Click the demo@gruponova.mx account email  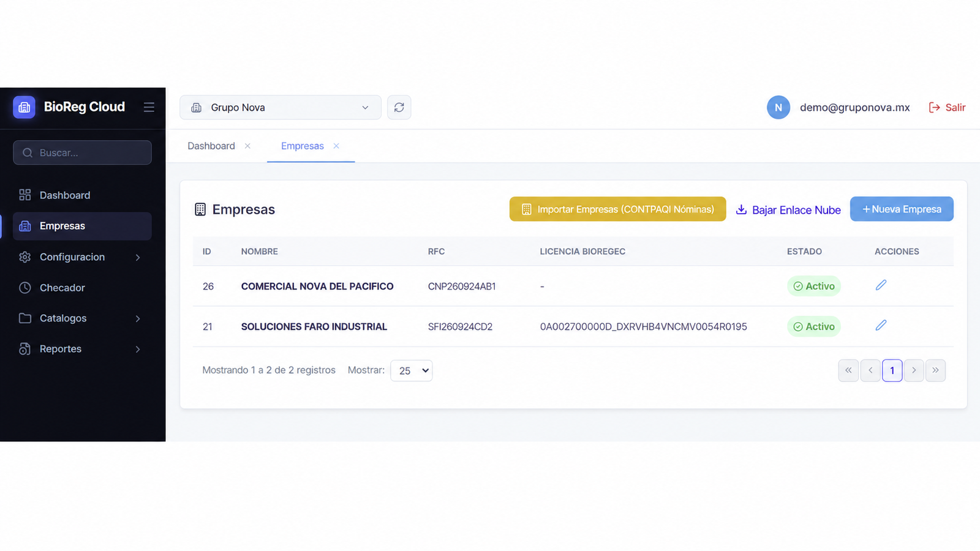(x=854, y=107)
